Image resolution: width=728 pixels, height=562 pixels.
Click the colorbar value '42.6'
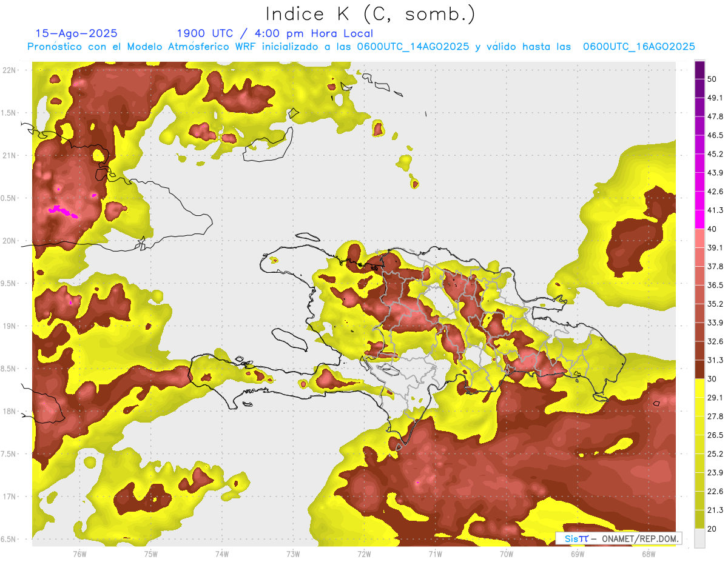tap(715, 192)
